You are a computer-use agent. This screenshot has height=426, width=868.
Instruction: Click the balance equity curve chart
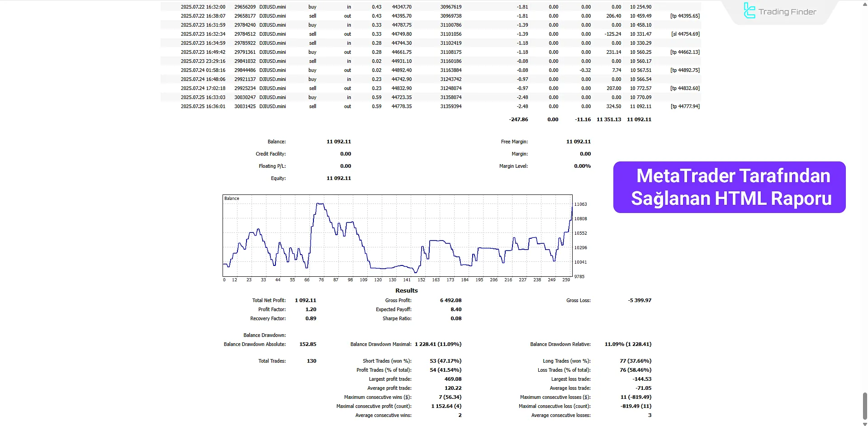(397, 235)
